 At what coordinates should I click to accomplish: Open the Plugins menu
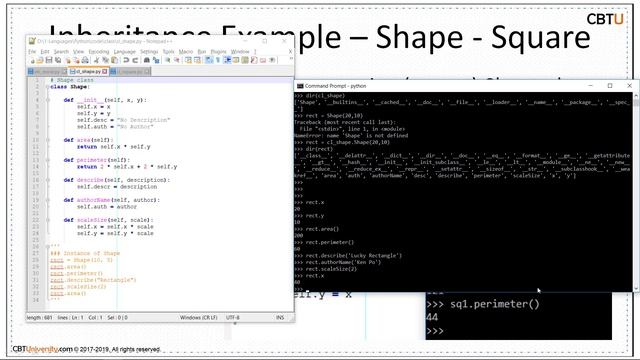pos(218,51)
